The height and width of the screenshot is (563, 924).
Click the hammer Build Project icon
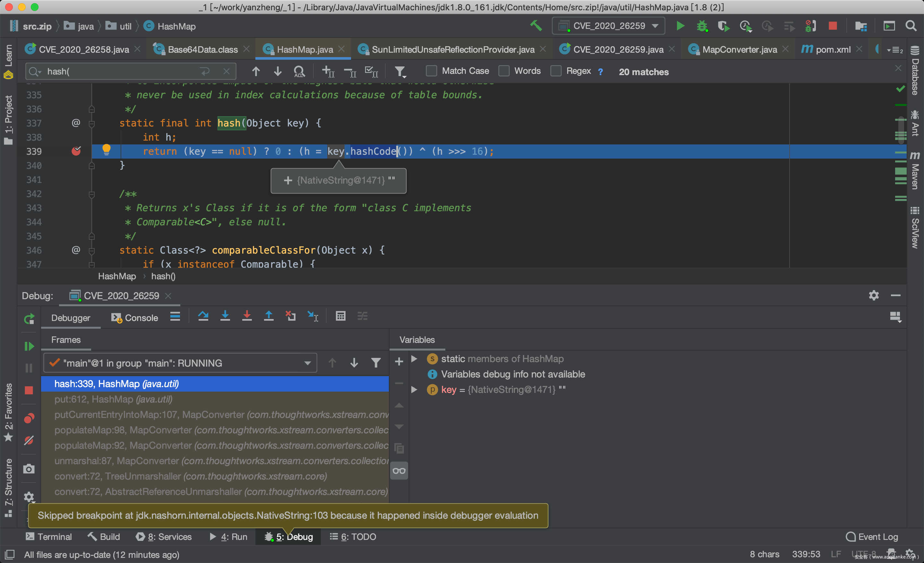click(x=536, y=26)
